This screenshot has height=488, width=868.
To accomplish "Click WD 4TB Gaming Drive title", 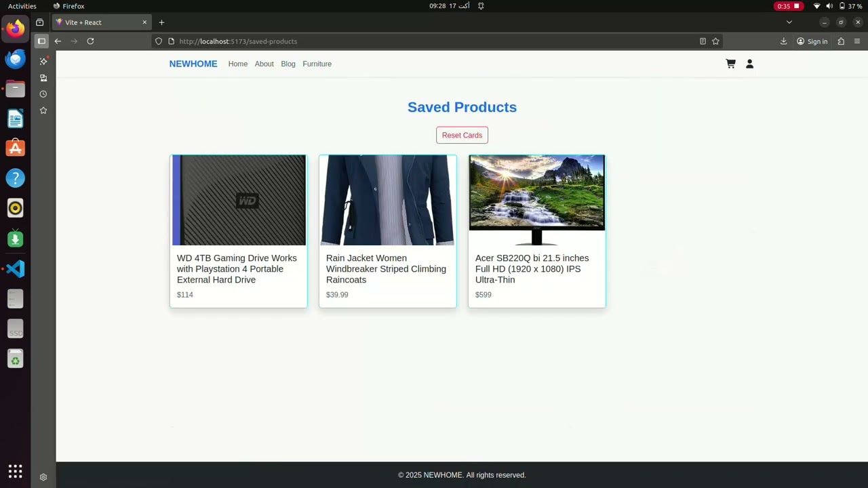I will [x=237, y=269].
